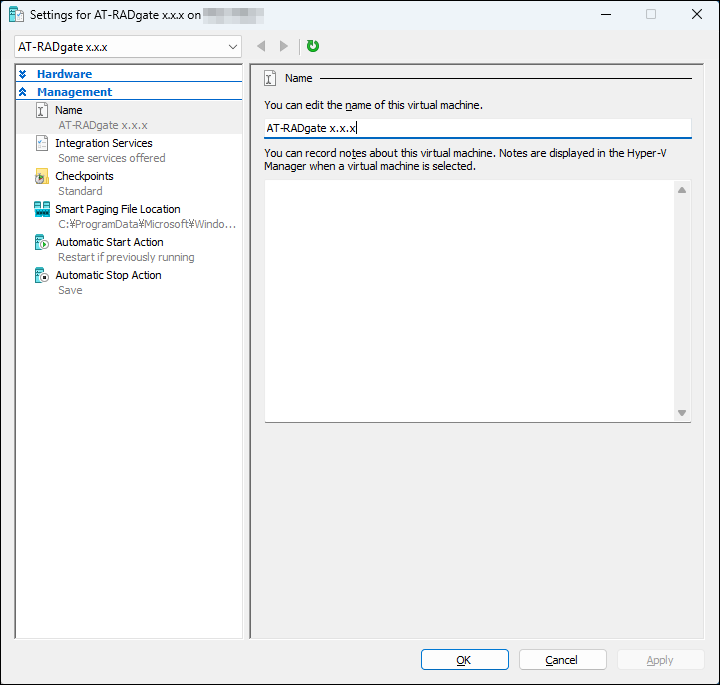Click the green refresh icon in toolbar
Viewport: 720px width, 685px height.
click(x=313, y=46)
